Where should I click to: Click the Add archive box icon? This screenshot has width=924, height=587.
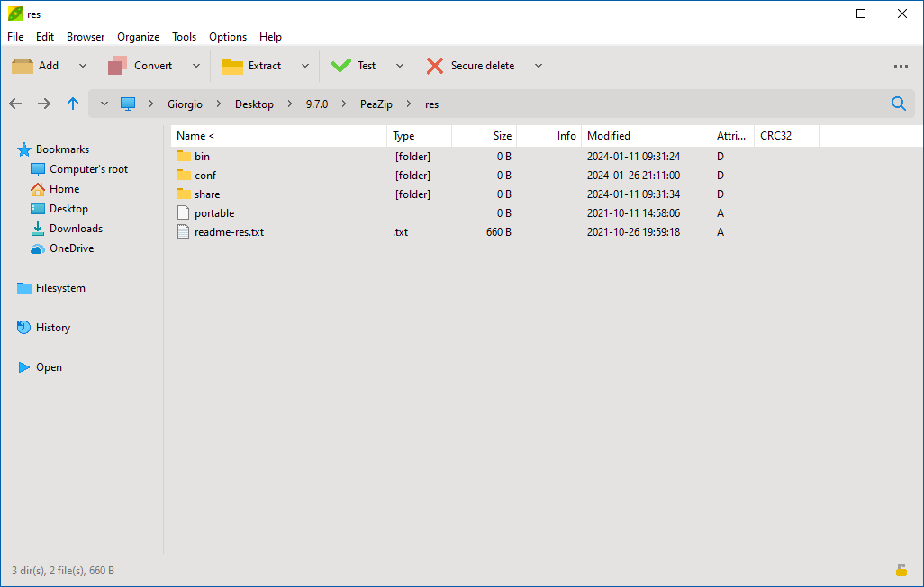pos(23,66)
